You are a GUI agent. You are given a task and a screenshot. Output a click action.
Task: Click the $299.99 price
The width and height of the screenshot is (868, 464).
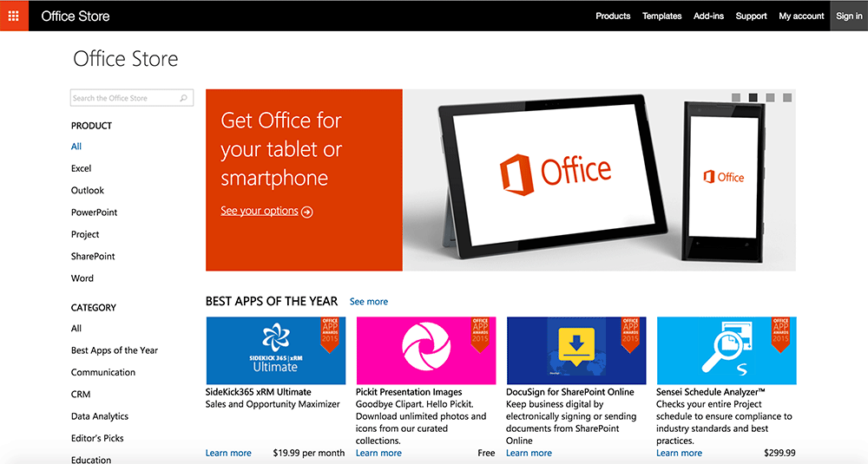(x=780, y=453)
